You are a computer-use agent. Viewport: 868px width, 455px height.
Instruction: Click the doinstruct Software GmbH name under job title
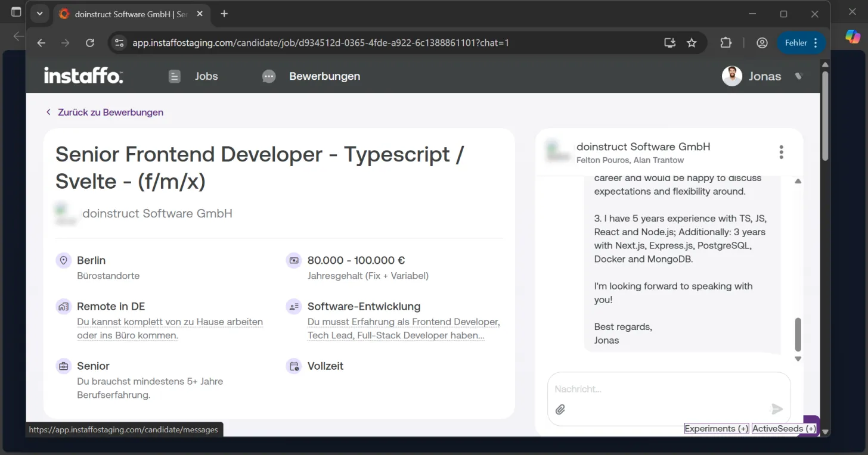157,213
